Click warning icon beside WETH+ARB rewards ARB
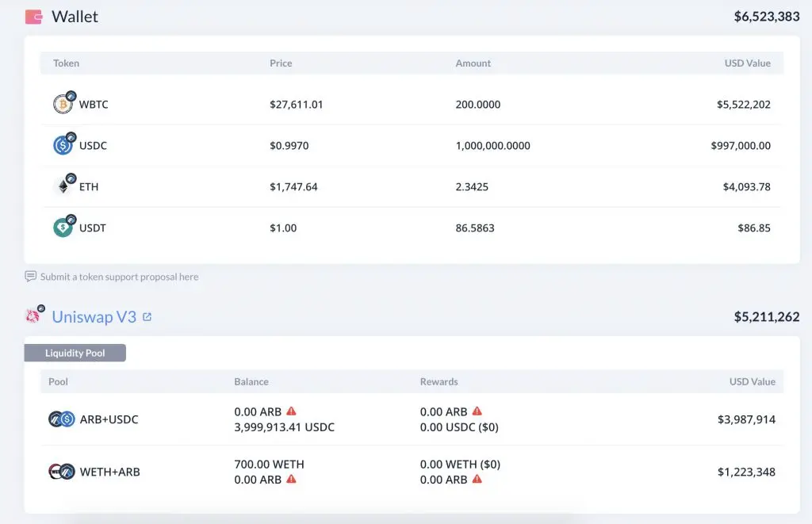 (x=477, y=479)
